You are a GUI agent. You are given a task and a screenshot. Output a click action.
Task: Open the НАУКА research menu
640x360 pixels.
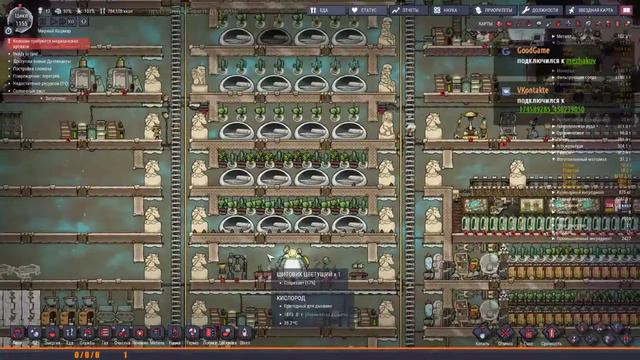click(x=449, y=10)
